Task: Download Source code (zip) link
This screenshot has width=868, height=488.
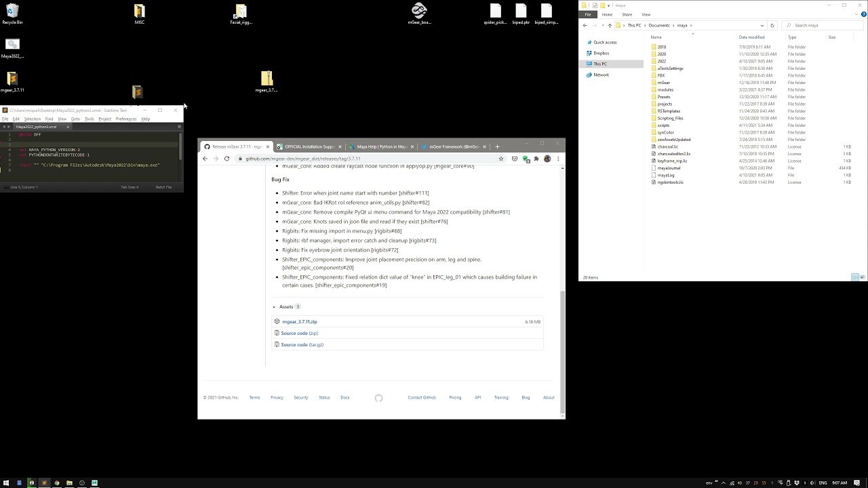Action: click(299, 333)
